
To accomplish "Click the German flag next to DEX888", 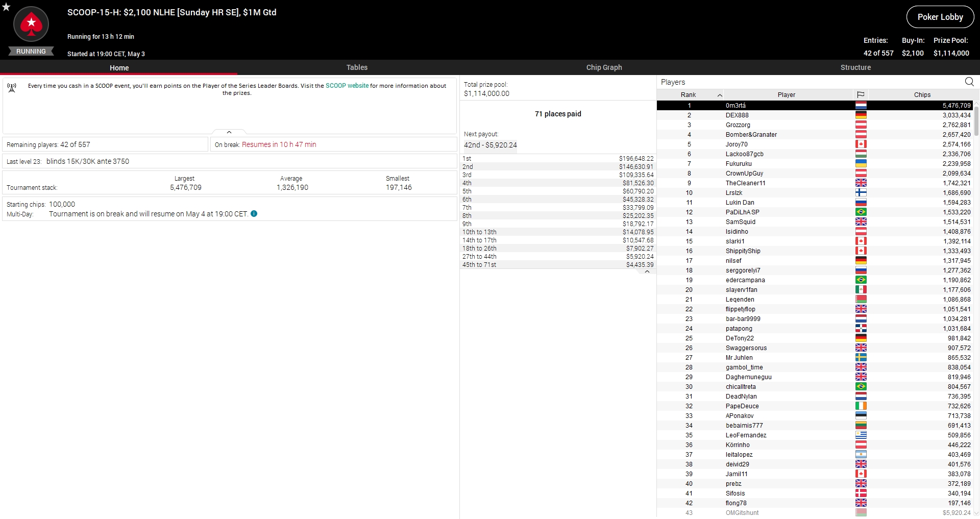I will click(861, 115).
